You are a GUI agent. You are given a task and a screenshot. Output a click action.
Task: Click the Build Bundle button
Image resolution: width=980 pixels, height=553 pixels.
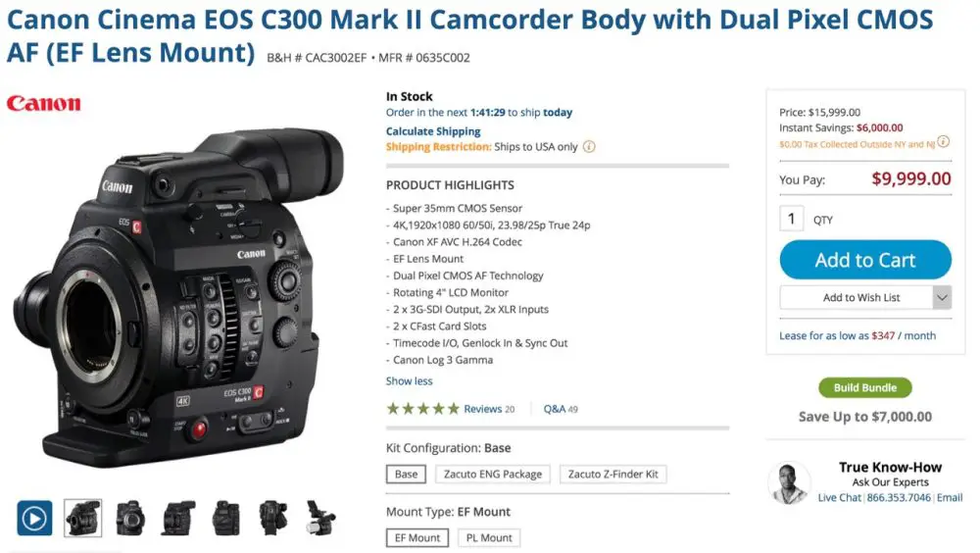[865, 388]
